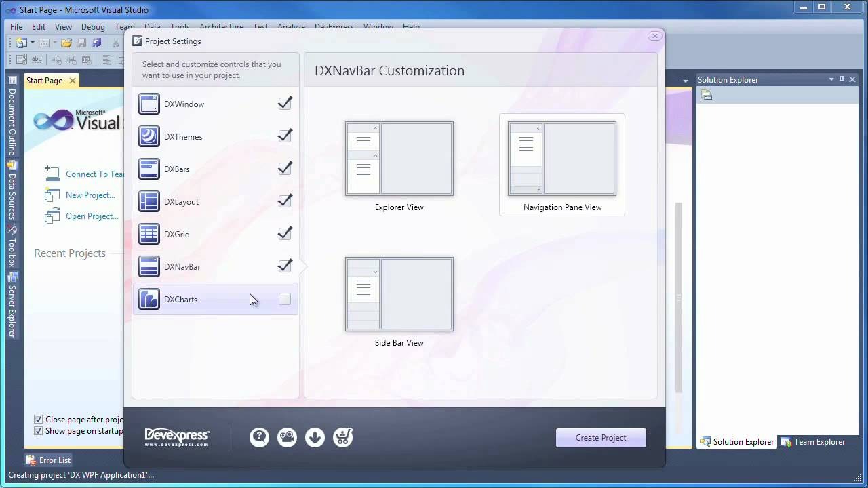Image resolution: width=868 pixels, height=488 pixels.
Task: Open Server Explorer from the left sidebar
Action: point(12,306)
